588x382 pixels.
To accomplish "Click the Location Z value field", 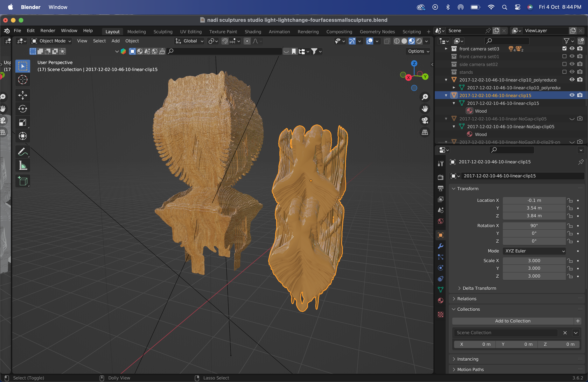I will [x=534, y=216].
